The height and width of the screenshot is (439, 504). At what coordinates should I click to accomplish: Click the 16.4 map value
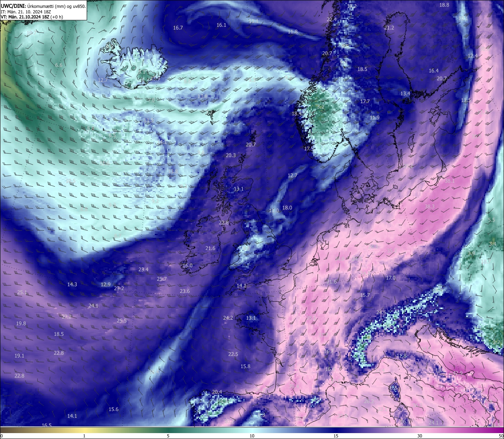pyautogui.click(x=434, y=70)
